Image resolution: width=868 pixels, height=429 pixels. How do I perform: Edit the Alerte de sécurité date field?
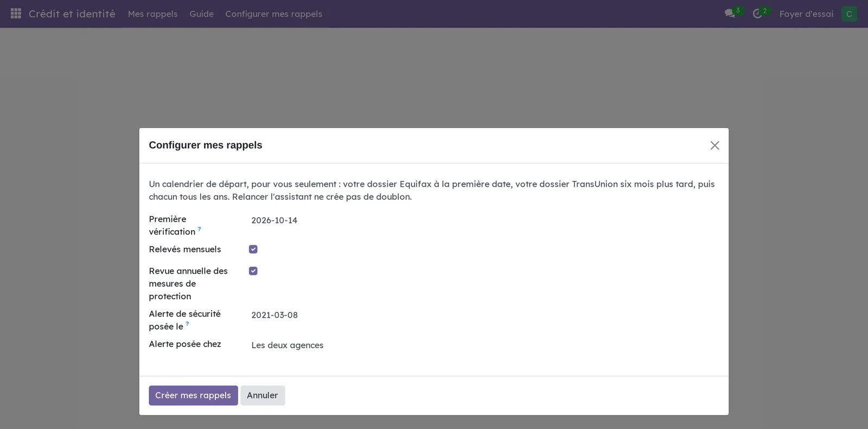pyautogui.click(x=484, y=315)
